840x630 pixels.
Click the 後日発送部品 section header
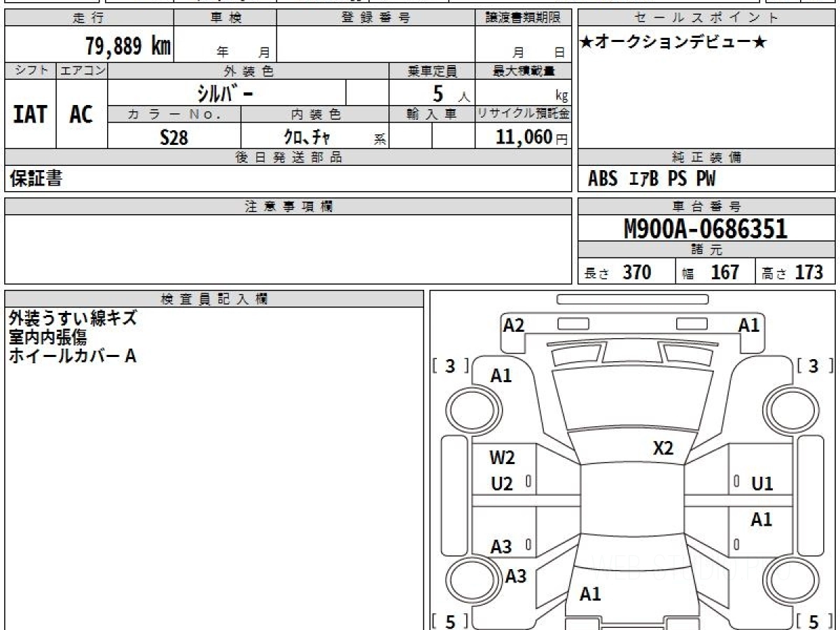(288, 157)
